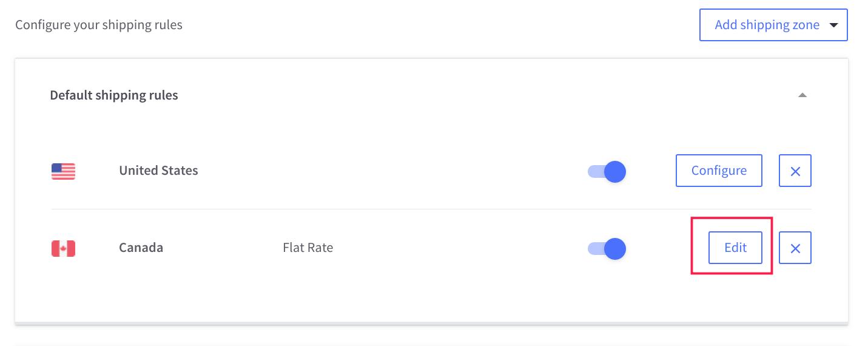Turn off the Canada shipping toggle
The width and height of the screenshot is (868, 346).
607,249
